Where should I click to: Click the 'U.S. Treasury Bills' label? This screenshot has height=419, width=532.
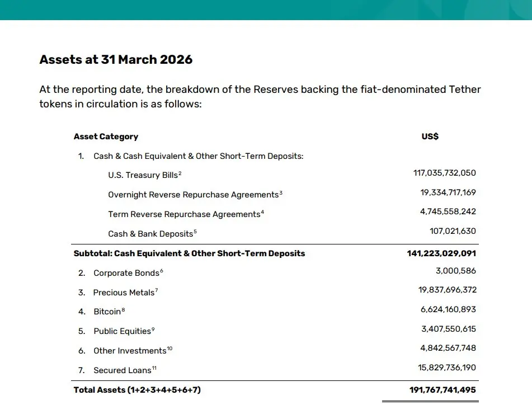[143, 175]
